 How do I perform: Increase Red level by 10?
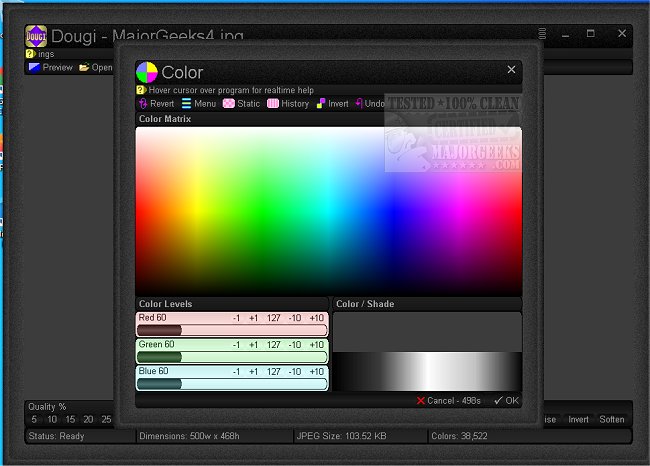[316, 318]
